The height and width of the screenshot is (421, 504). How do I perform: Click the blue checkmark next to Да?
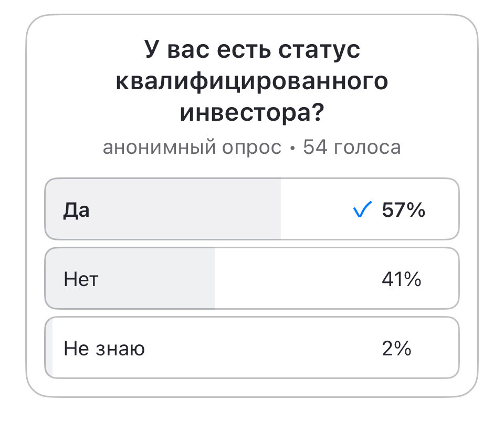coord(361,209)
